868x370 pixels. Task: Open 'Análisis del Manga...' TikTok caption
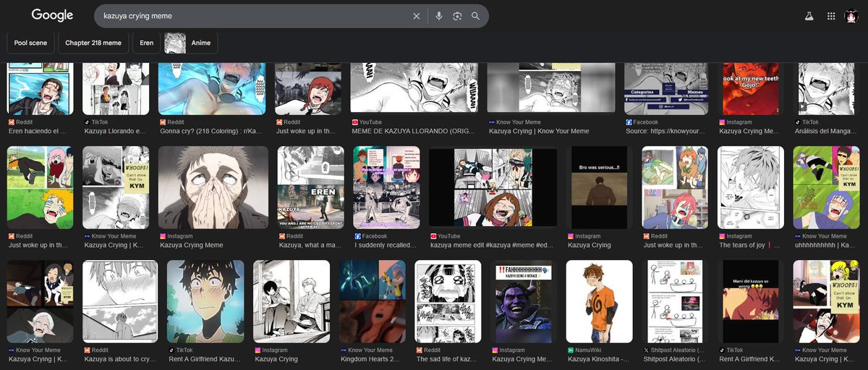pyautogui.click(x=827, y=132)
